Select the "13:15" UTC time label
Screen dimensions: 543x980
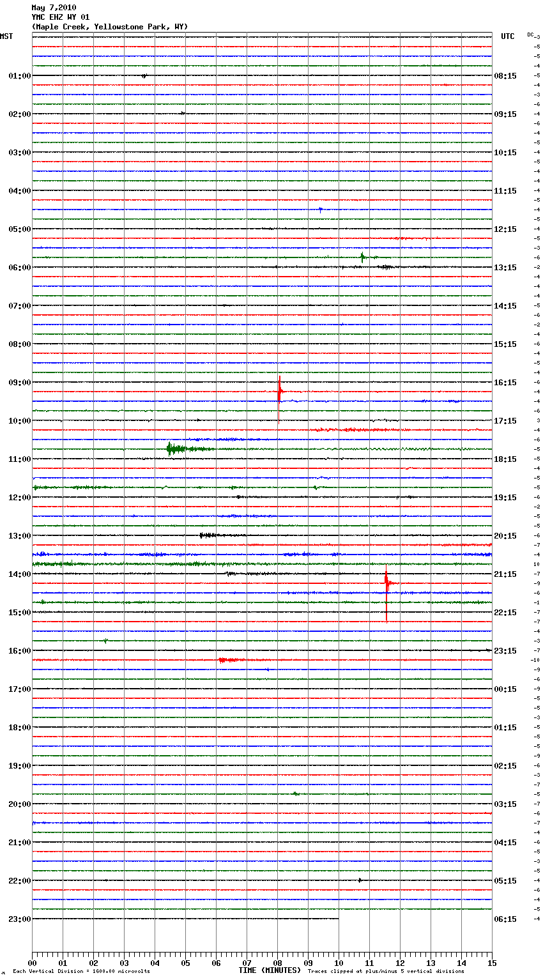point(505,268)
